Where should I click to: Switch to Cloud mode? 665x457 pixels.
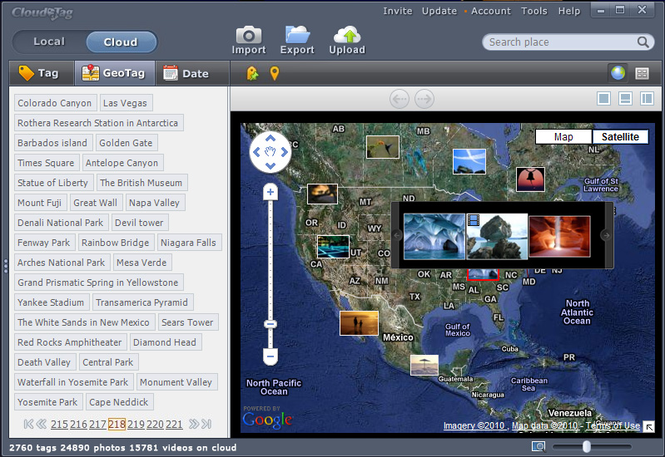coord(121,42)
